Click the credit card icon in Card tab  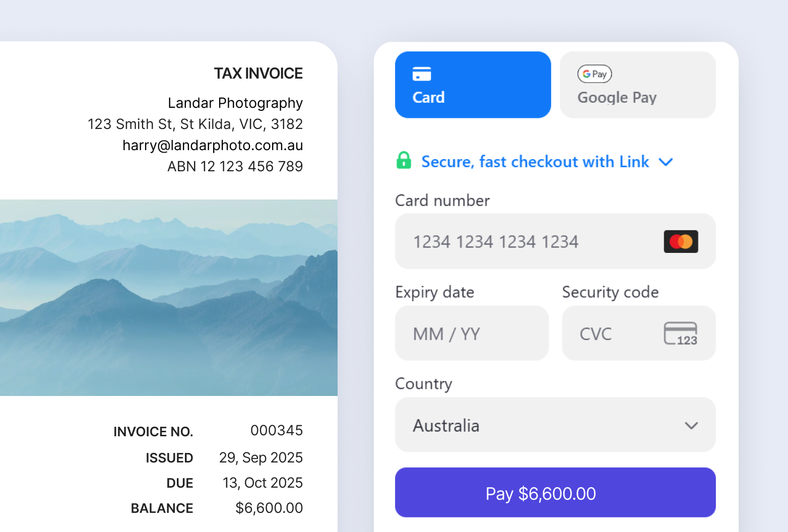click(x=422, y=74)
